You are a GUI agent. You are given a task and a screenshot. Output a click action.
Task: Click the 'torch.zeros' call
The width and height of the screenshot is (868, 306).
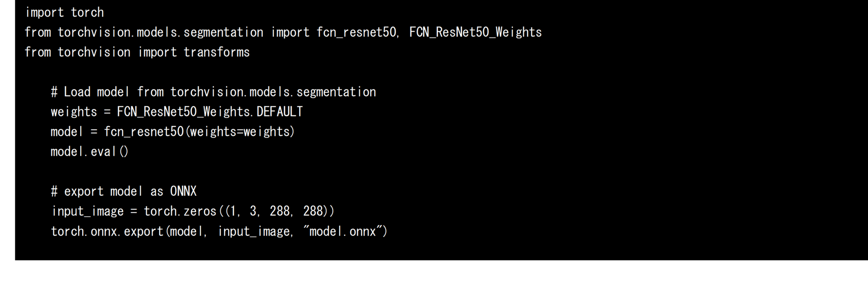[180, 211]
